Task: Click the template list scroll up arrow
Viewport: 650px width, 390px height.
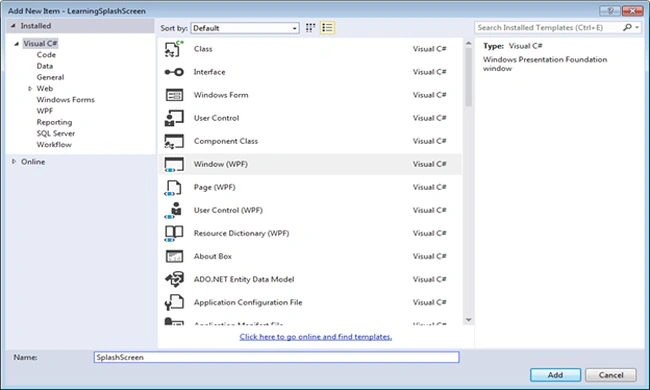Action: [x=468, y=43]
